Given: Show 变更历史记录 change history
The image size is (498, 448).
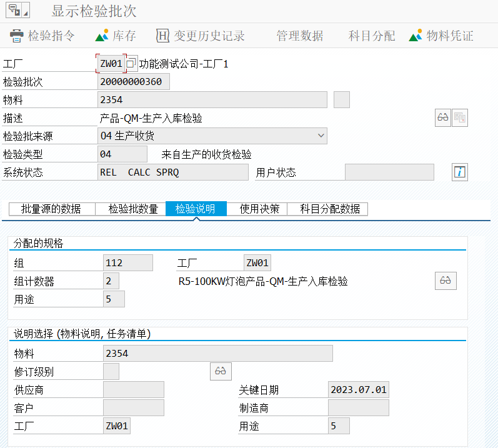Looking at the screenshot, I should click(200, 36).
